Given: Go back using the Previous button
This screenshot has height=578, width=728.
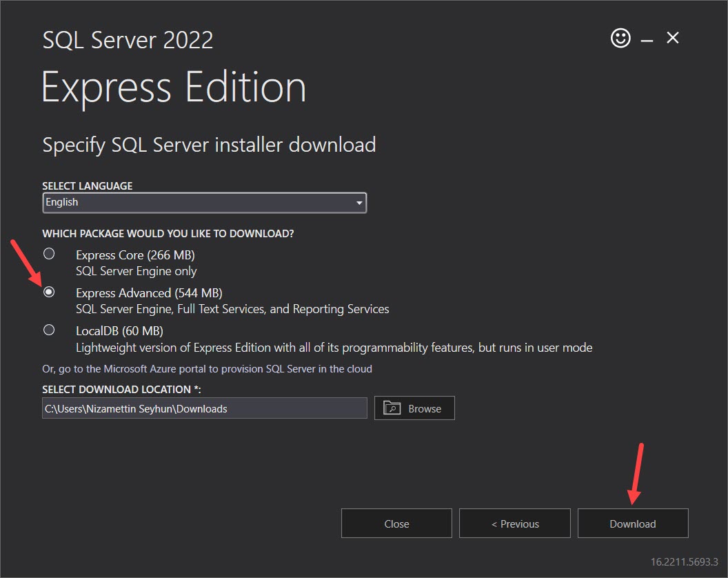Looking at the screenshot, I should 514,523.
